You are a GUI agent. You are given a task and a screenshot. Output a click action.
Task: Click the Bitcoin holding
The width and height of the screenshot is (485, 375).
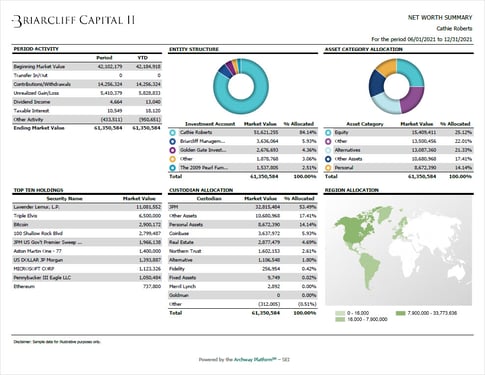tap(21, 225)
